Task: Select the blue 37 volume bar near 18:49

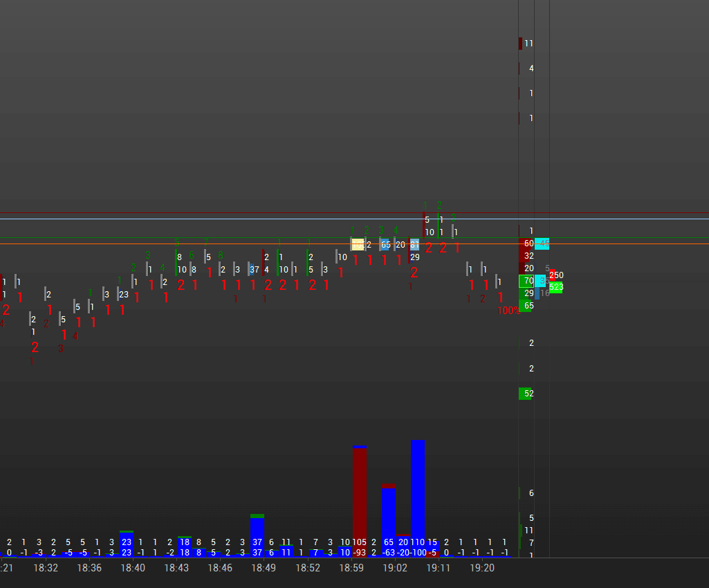Action: click(257, 535)
